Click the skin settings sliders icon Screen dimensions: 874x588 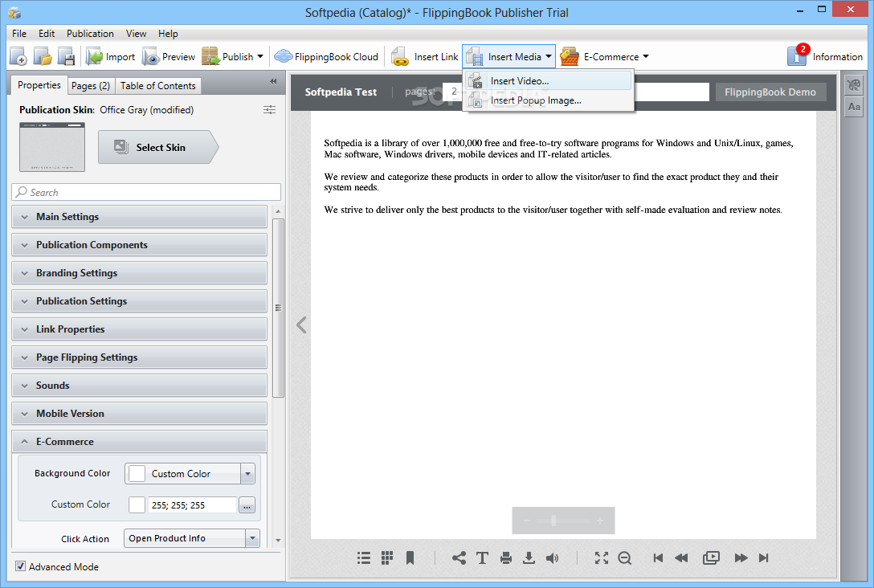pyautogui.click(x=269, y=110)
